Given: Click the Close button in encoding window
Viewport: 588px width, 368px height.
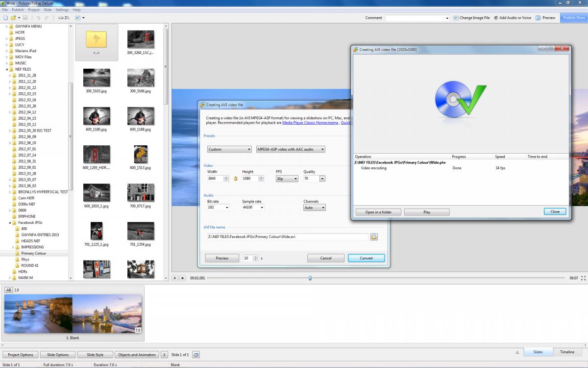Looking at the screenshot, I should point(555,211).
